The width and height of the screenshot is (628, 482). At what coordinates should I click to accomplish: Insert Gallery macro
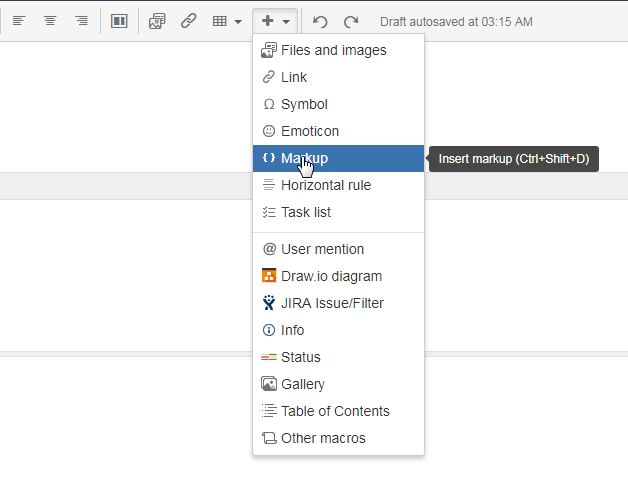click(338, 384)
